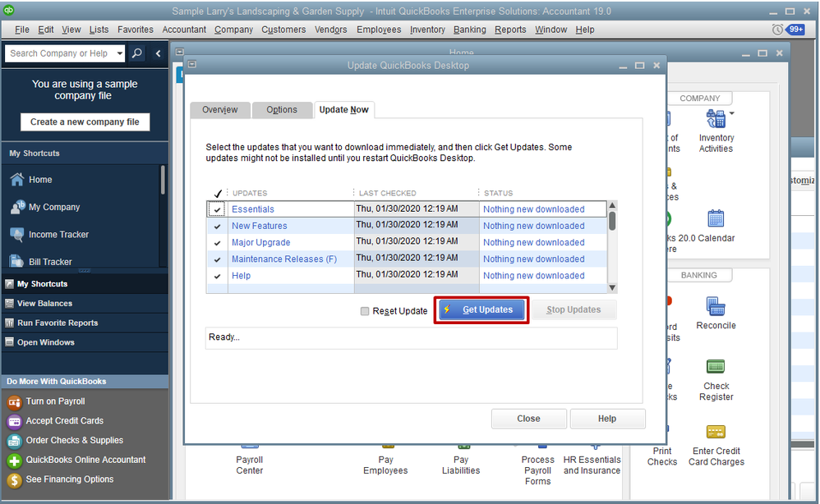The height and width of the screenshot is (504, 820).
Task: Click the My Shortcuts panel icon
Action: [9, 284]
